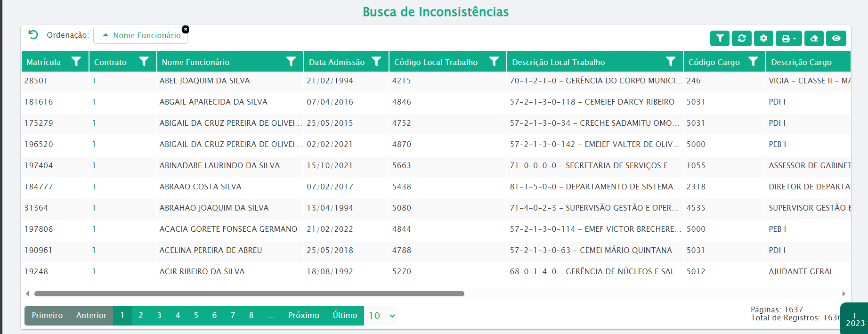Click the reset ordering icon beside Ordenação

33,35
